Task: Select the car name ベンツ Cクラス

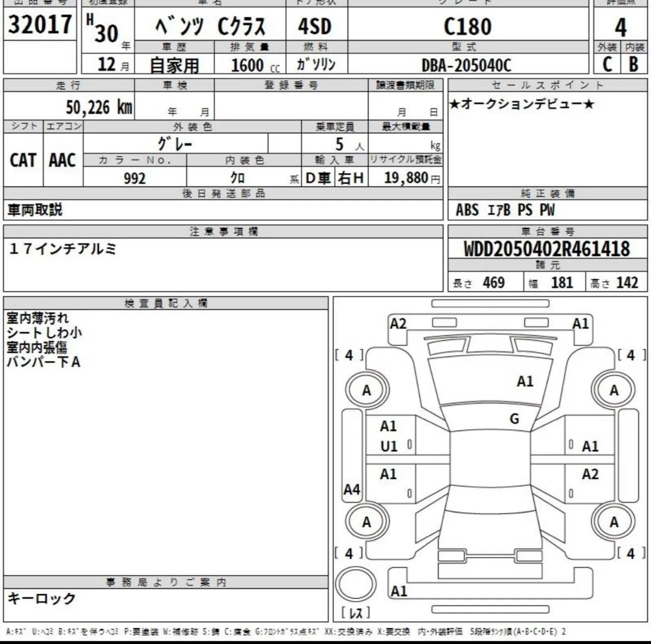Action: [x=210, y=26]
